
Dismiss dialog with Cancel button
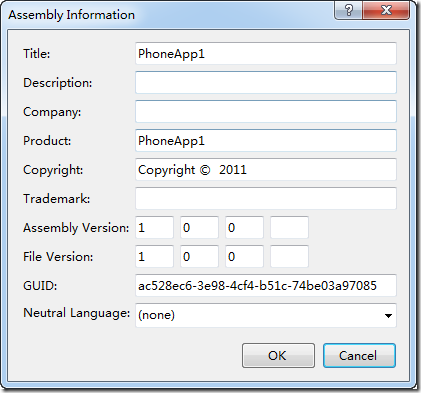click(x=359, y=356)
